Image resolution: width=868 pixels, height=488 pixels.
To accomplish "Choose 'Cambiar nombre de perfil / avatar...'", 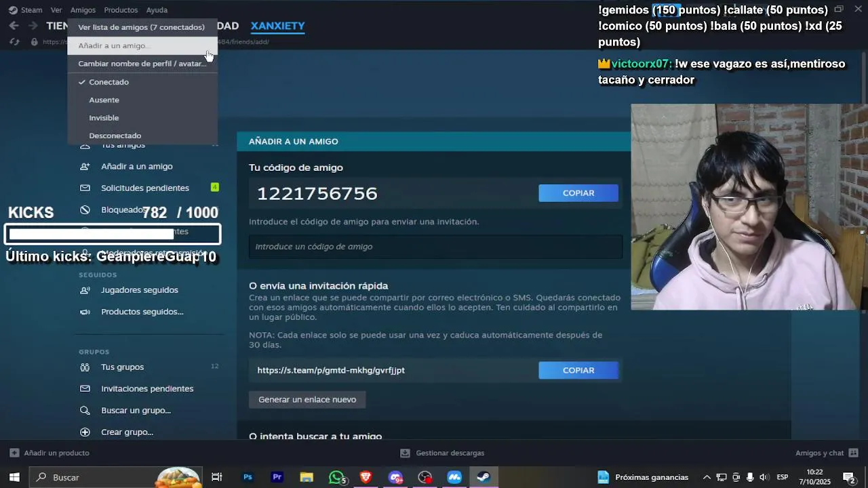I will coord(142,64).
